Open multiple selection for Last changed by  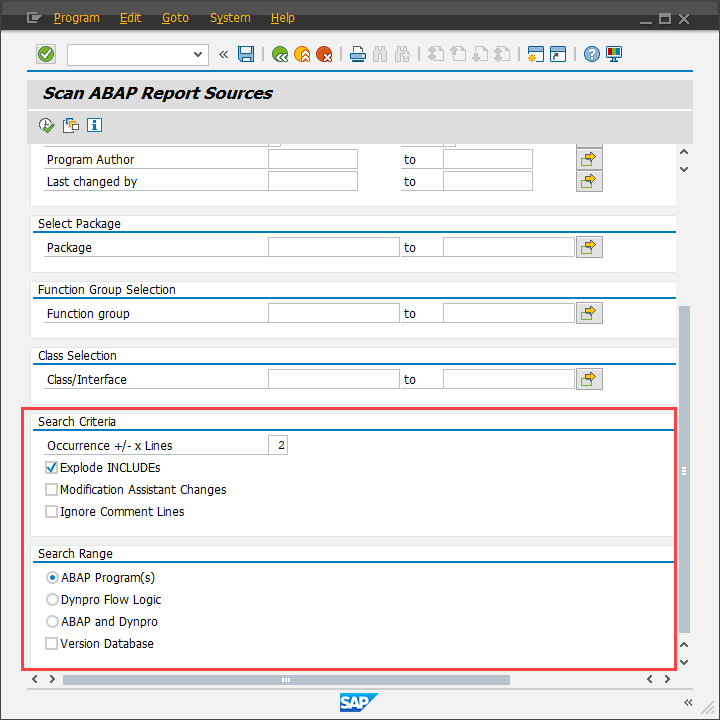tap(589, 181)
